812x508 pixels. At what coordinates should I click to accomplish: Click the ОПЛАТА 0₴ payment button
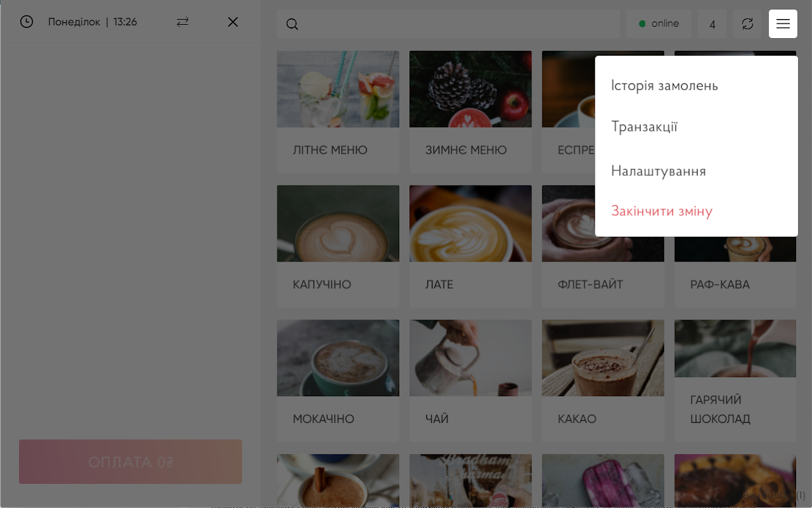(130, 462)
